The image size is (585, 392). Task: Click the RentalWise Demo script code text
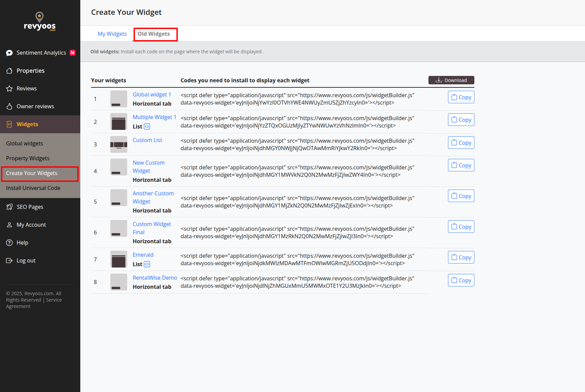298,282
